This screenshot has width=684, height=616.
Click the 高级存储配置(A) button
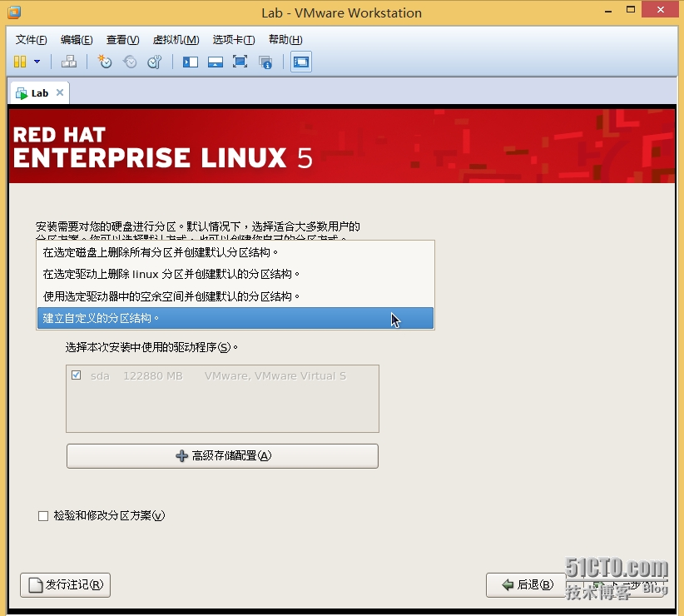222,456
